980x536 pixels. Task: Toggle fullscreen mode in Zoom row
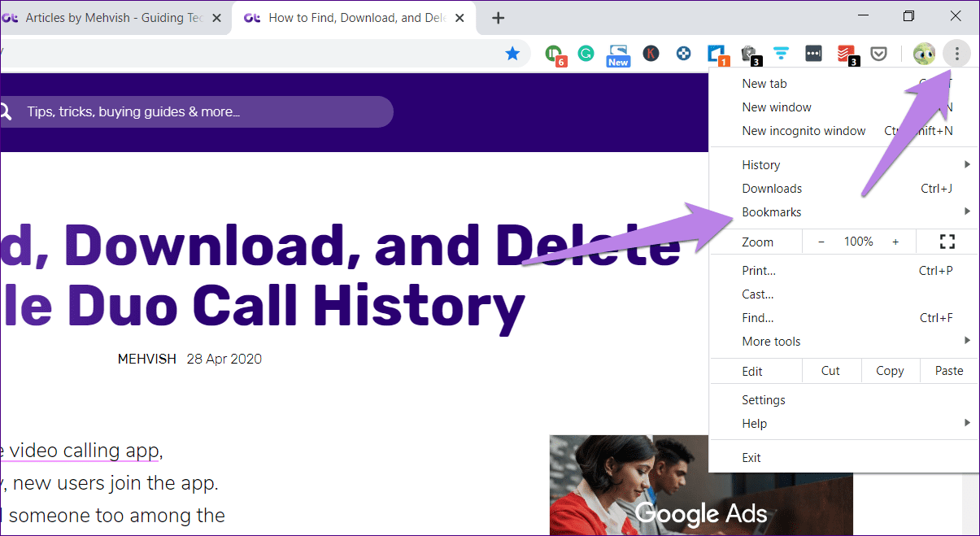click(947, 242)
